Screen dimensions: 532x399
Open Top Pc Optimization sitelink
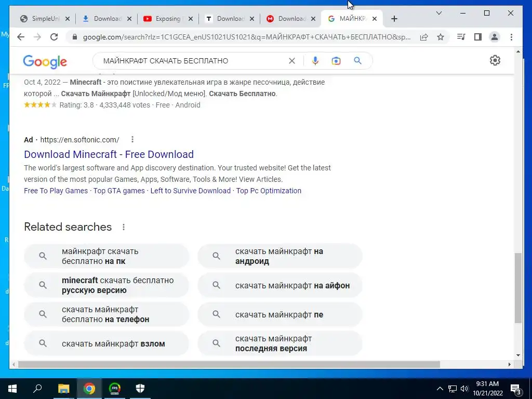pos(269,191)
